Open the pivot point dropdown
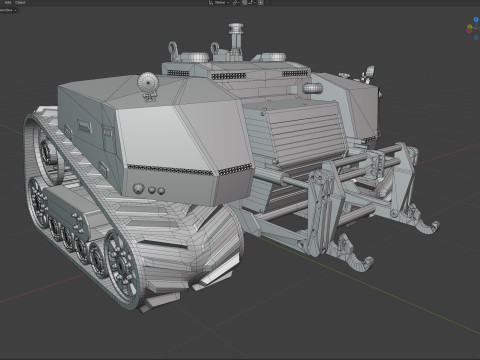The width and height of the screenshot is (480, 360). coord(236,3)
